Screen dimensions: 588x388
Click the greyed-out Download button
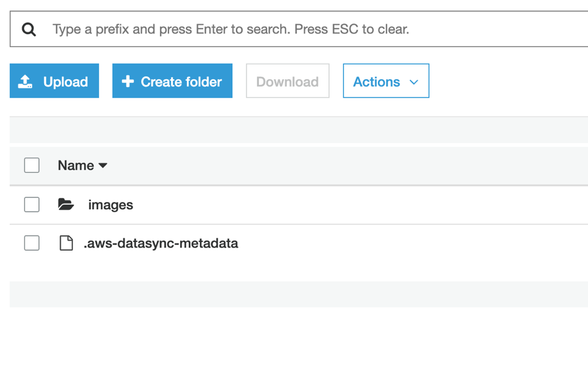[x=287, y=81]
